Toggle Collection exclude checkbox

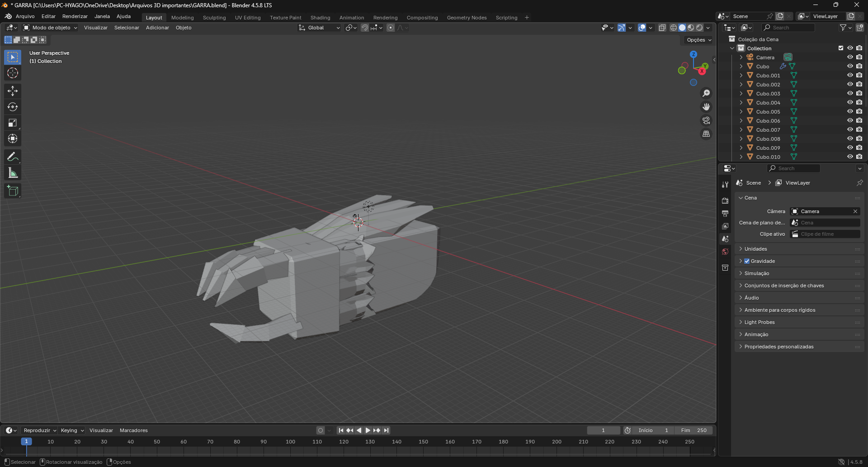click(x=841, y=48)
